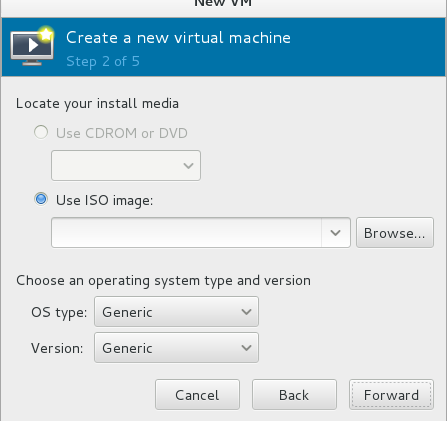This screenshot has width=447, height=421.
Task: Click the 'Version:' label
Action: pos(57,348)
